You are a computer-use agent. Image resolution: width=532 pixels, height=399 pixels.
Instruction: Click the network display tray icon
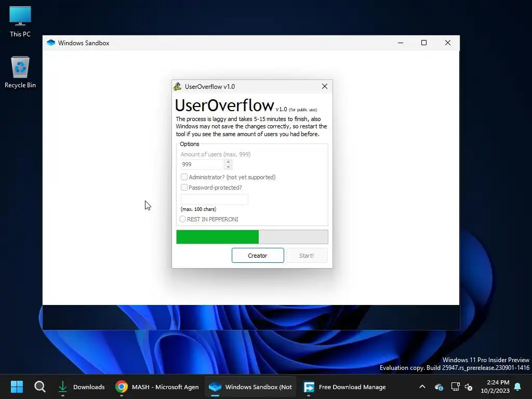(x=455, y=387)
